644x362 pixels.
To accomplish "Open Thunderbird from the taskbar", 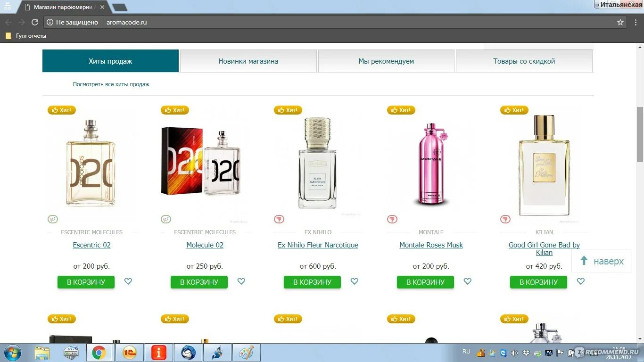I will [189, 353].
